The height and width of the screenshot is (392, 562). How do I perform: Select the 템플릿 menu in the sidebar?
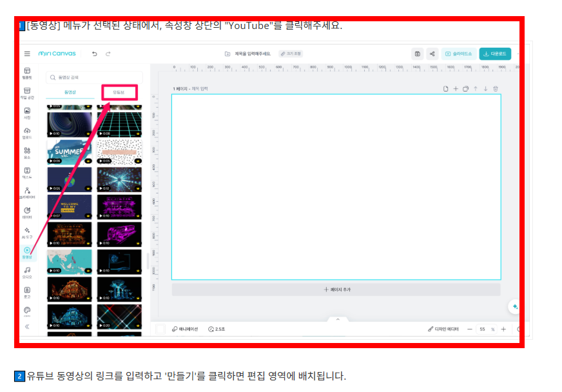pyautogui.click(x=26, y=71)
